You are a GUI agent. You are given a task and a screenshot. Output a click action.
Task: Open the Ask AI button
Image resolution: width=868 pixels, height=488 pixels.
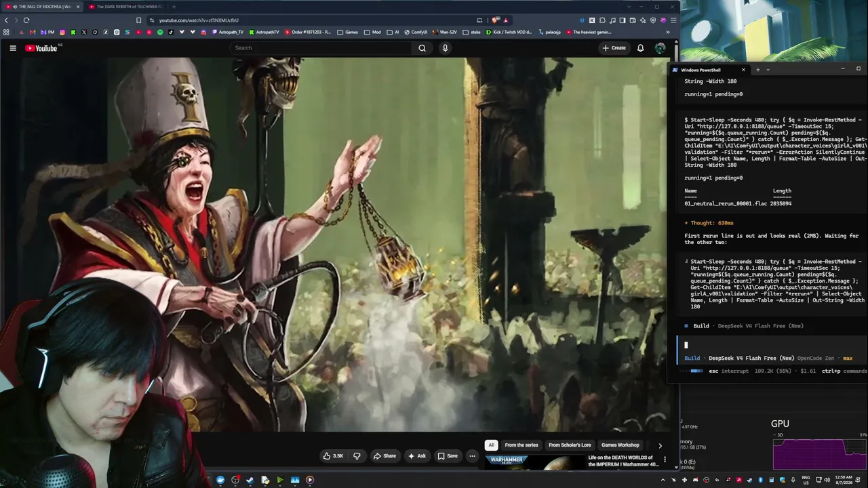point(417,456)
